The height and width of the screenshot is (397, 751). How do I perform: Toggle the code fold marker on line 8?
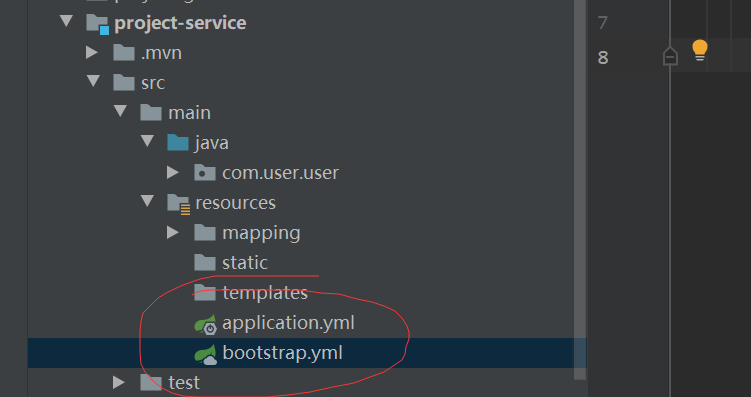670,57
